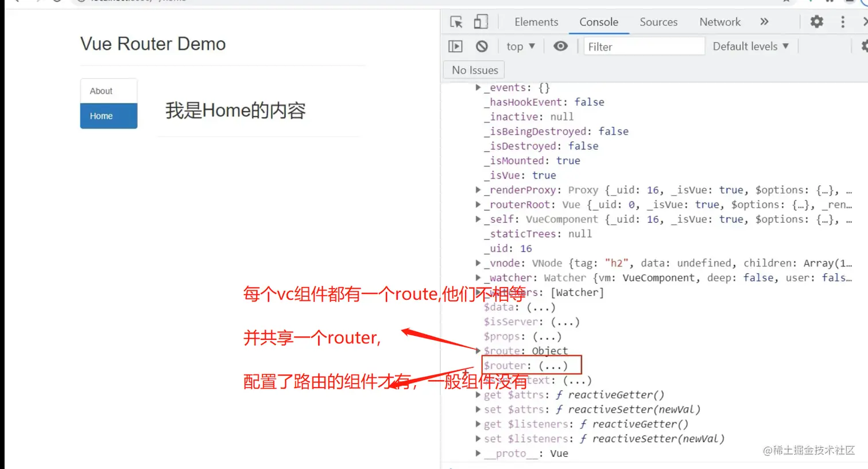Toggle the device toolbar icon
Screen dimensions: 868x469
tap(480, 22)
